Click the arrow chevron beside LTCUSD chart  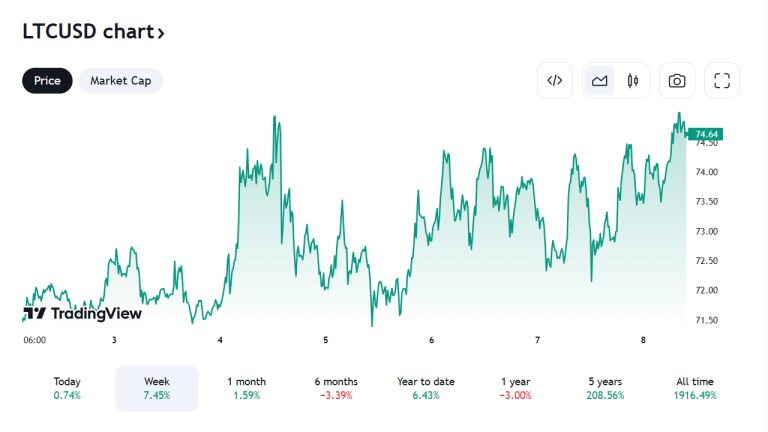(x=160, y=32)
